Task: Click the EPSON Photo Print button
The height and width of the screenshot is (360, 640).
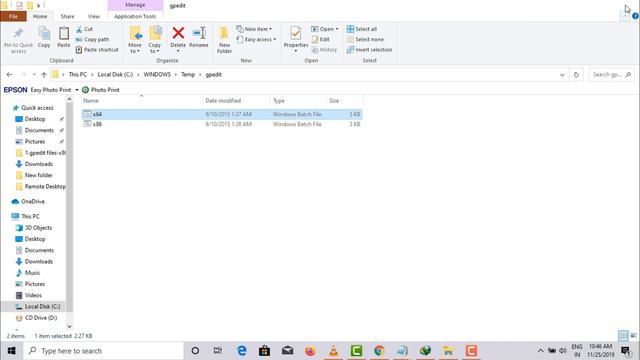Action: click(101, 90)
